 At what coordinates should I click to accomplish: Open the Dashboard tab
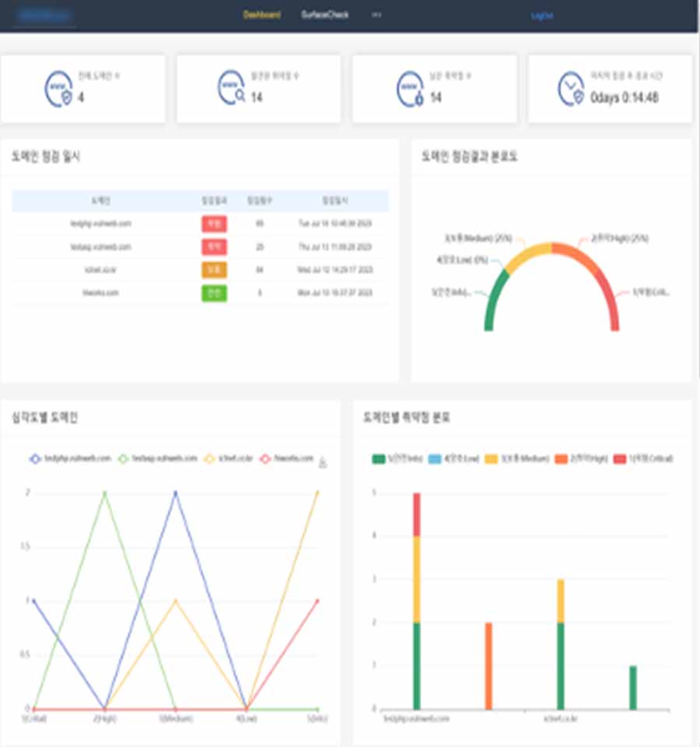tap(261, 15)
